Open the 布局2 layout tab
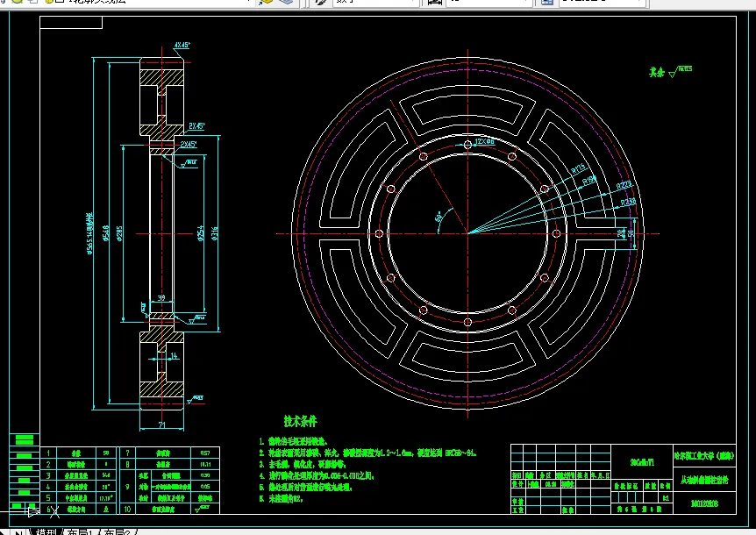The image size is (756, 535). coord(118,531)
